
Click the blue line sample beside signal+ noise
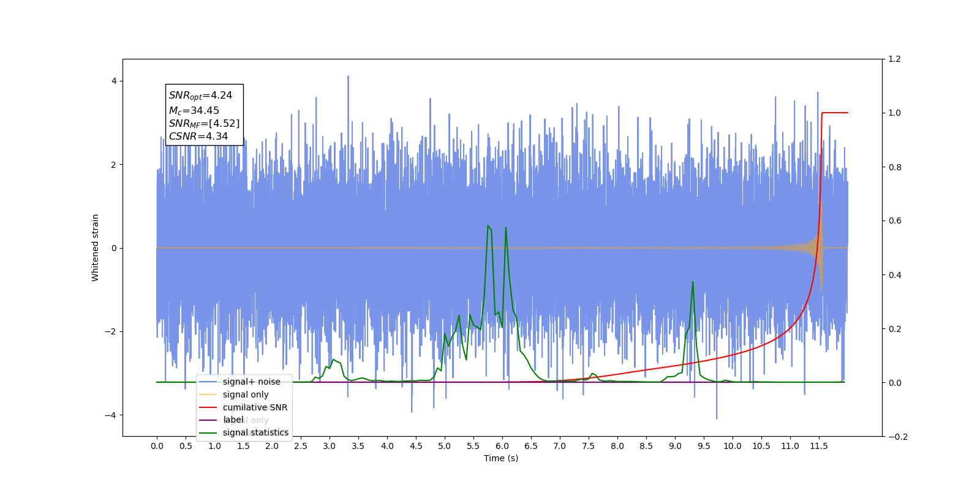(208, 382)
